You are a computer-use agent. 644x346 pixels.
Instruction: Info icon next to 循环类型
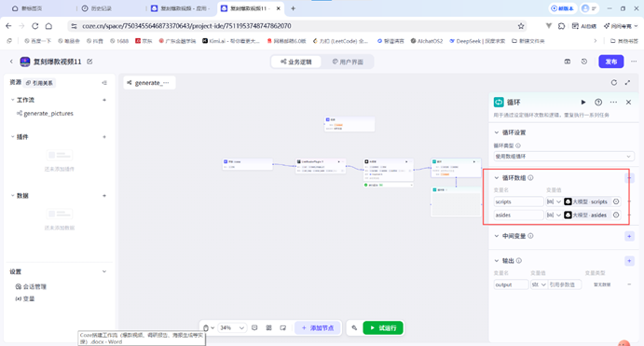[518, 145]
